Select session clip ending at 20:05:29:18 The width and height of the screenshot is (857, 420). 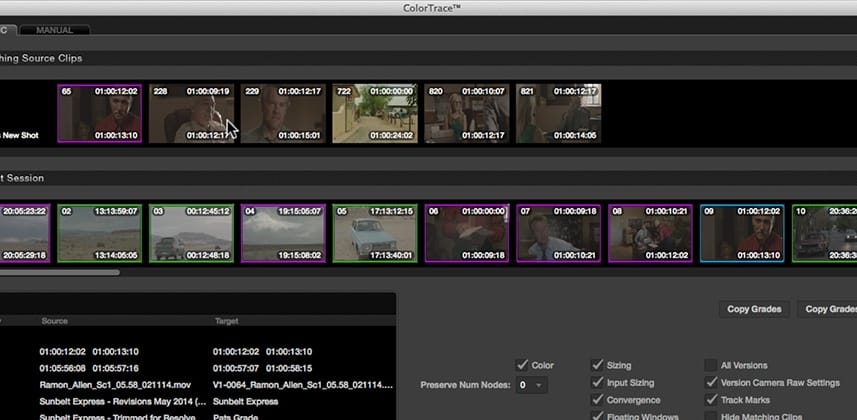(x=25, y=234)
